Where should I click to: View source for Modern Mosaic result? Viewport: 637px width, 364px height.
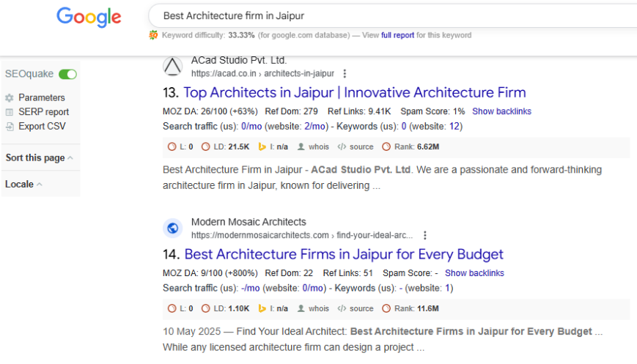point(356,309)
